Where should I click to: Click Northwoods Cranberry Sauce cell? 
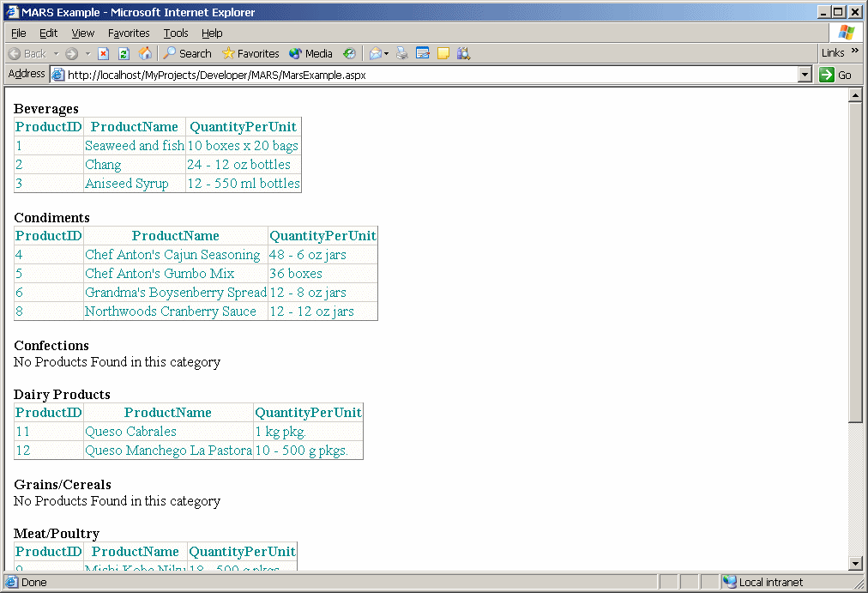176,312
